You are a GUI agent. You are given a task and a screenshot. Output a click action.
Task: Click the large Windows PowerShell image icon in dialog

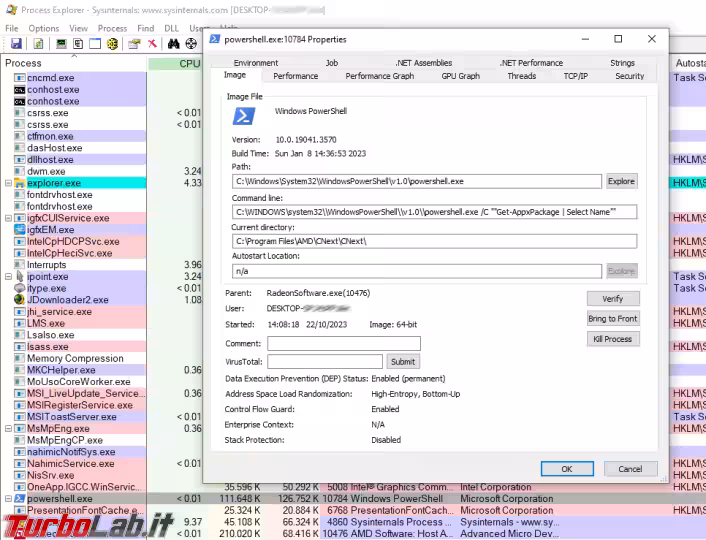pos(244,116)
